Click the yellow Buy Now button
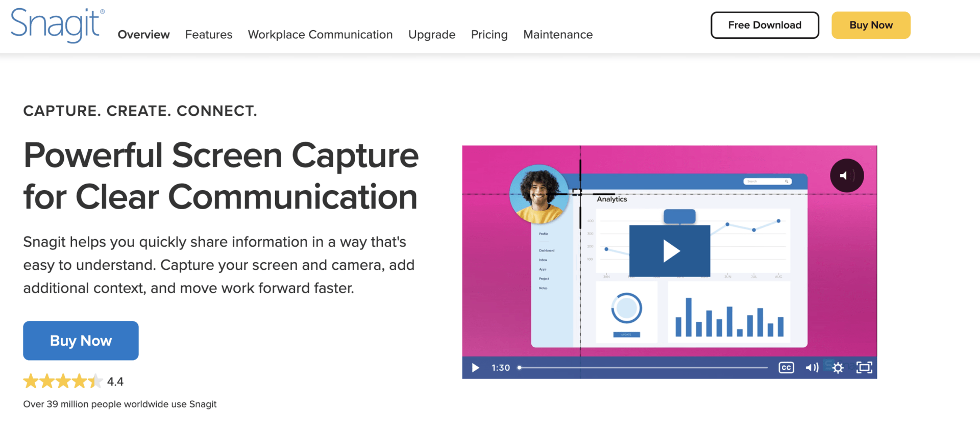Screen dimensions: 980x435 (871, 25)
